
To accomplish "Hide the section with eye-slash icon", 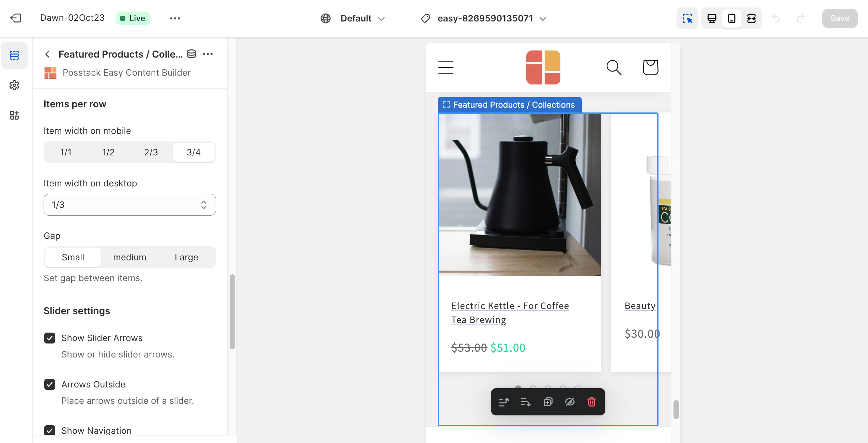I will [570, 402].
